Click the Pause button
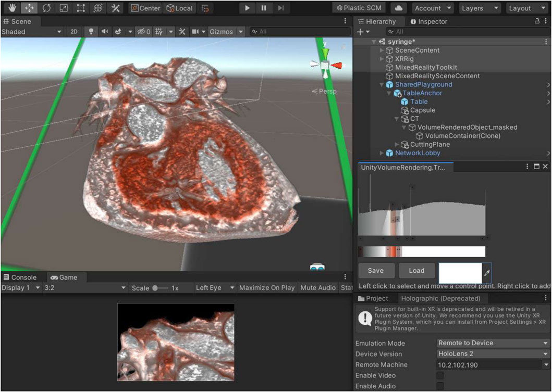This screenshot has height=392, width=552. pyautogui.click(x=264, y=8)
